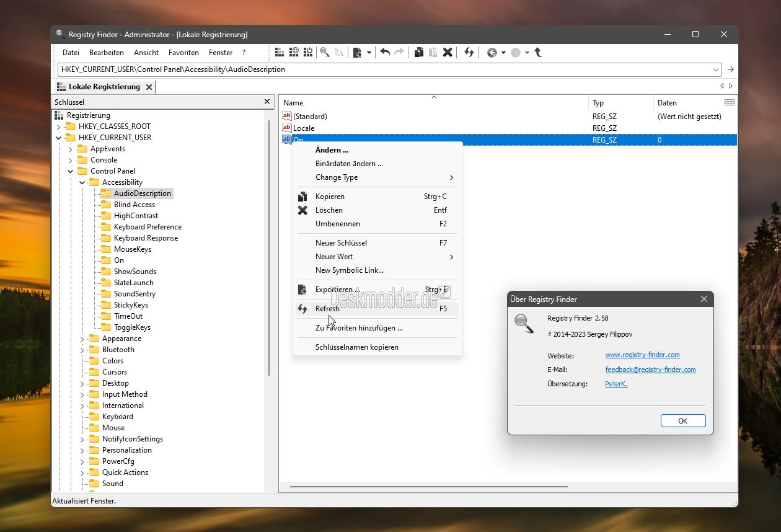This screenshot has width=781, height=532.
Task: Collapse the Control Panel node
Action: point(70,171)
